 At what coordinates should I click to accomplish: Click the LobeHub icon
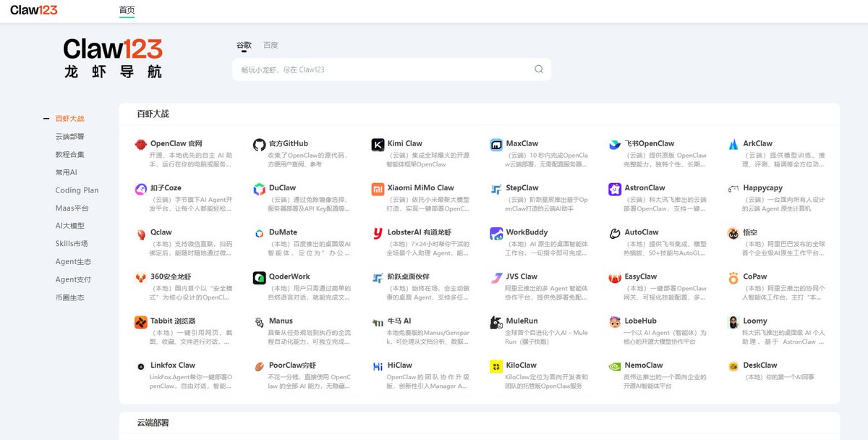coord(615,322)
